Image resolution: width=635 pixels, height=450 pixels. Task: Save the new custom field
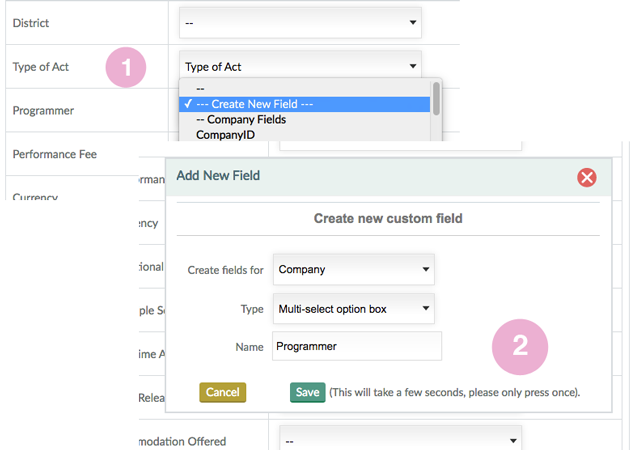tap(307, 392)
